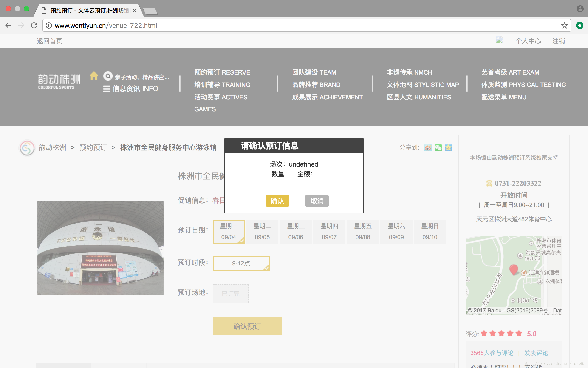Image resolution: width=588 pixels, height=368 pixels.
Task: Click 注销 to log out
Action: (x=558, y=41)
